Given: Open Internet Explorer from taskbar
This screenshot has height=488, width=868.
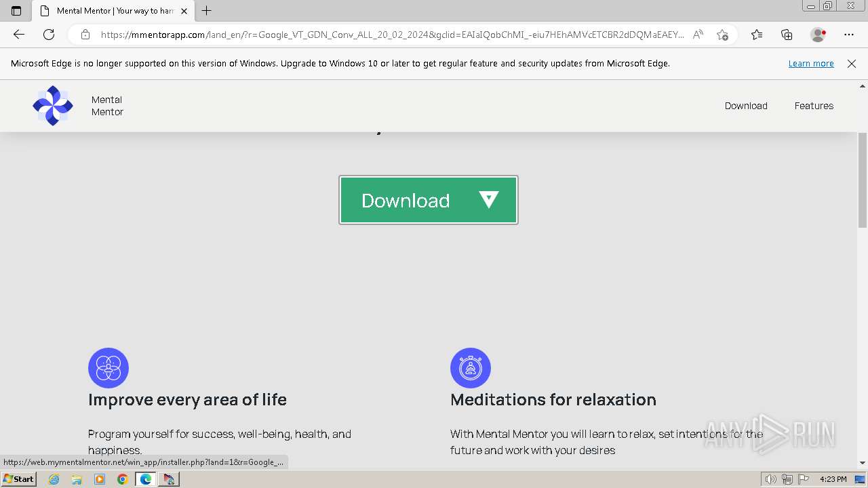Looking at the screenshot, I should tap(54, 479).
